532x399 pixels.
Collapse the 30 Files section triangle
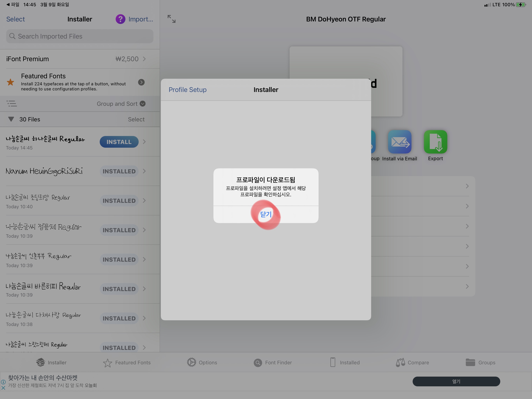point(11,119)
